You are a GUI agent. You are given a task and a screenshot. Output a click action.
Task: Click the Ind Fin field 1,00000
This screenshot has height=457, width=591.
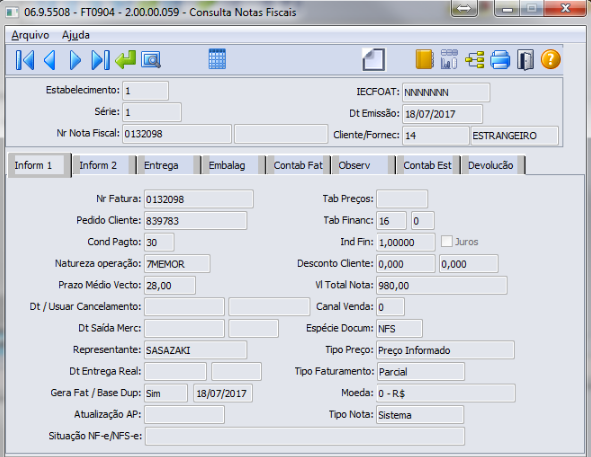tap(406, 242)
